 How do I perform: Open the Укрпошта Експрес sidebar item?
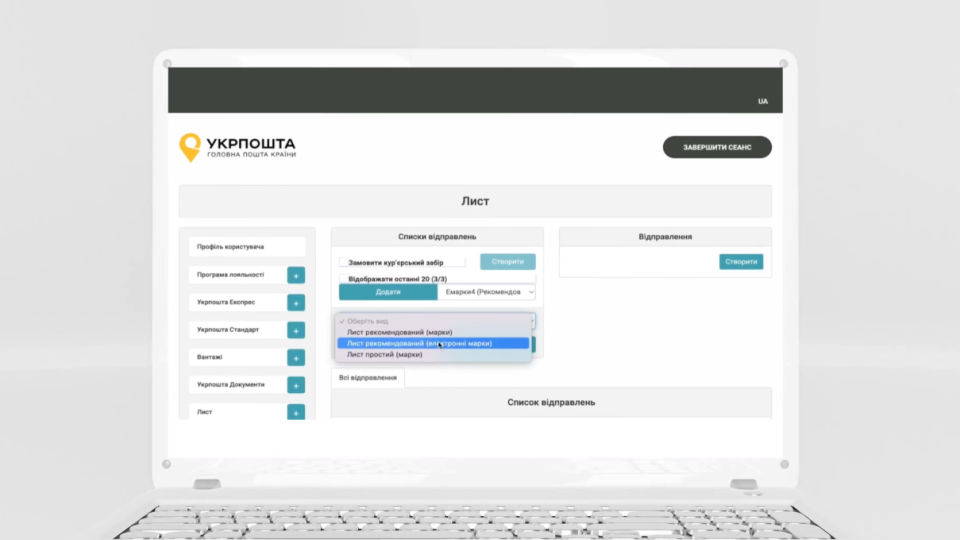coord(238,302)
